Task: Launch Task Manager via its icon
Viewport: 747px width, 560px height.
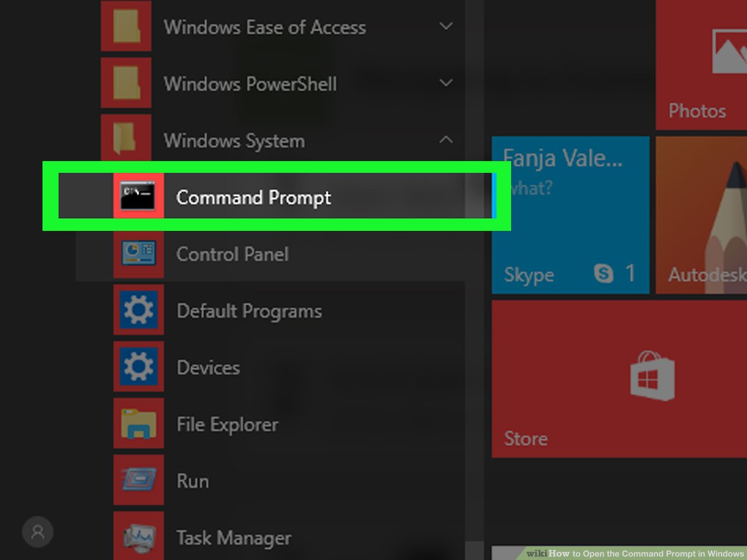Action: point(138,537)
